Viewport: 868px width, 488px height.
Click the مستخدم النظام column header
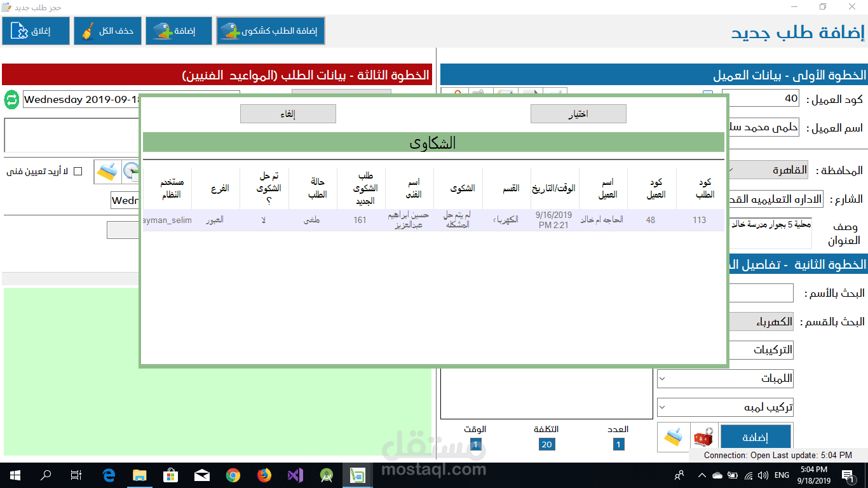pos(168,189)
